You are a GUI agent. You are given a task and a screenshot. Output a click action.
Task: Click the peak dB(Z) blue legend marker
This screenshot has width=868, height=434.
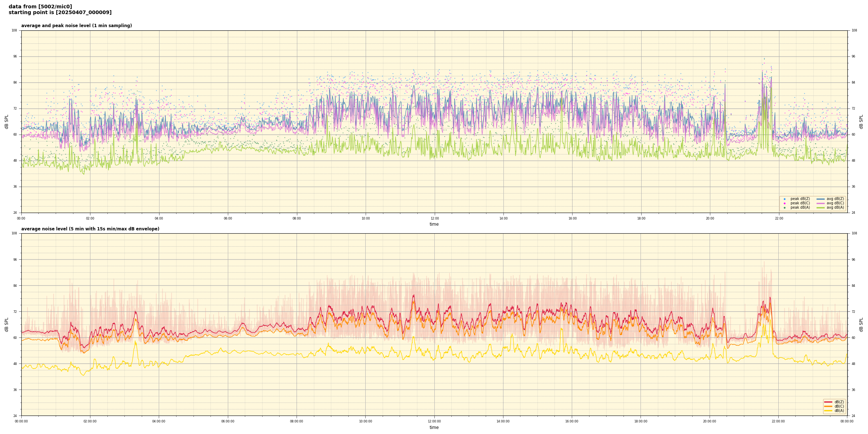point(784,199)
